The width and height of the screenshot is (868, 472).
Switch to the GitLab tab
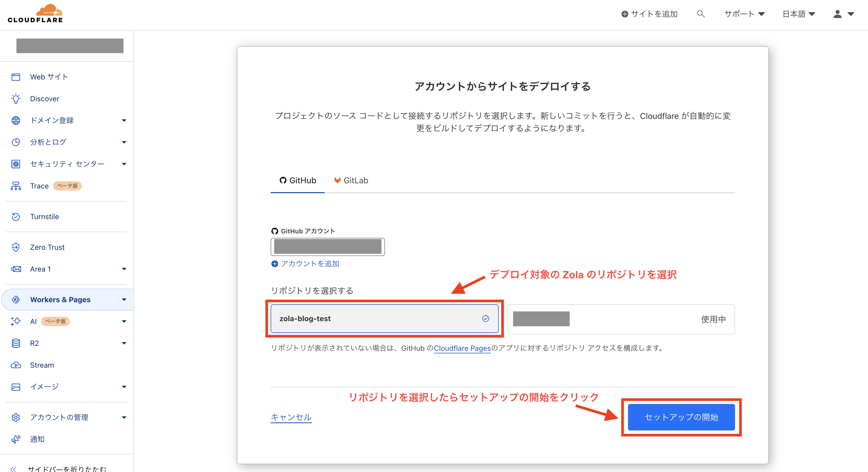pos(351,181)
